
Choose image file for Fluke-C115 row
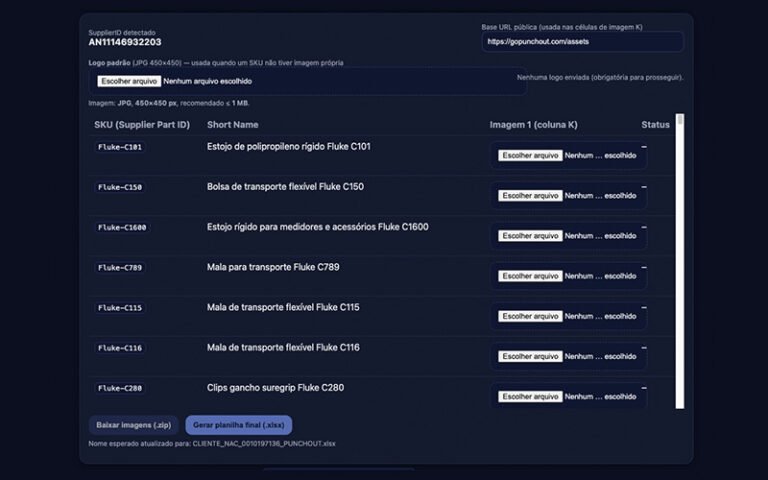pos(530,316)
